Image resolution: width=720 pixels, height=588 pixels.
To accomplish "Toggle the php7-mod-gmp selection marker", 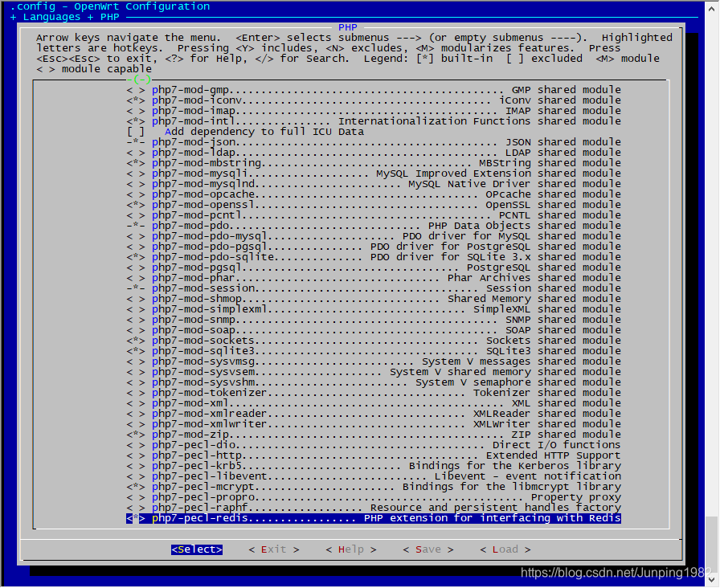I will pos(136,90).
